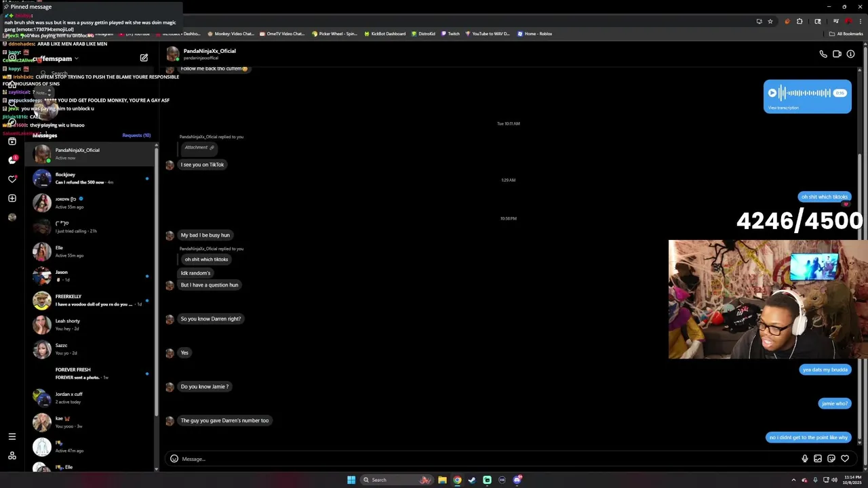Screen dimensions: 868x488
Task: Open Chrome extensions puzzle icon
Action: pyautogui.click(x=800, y=21)
